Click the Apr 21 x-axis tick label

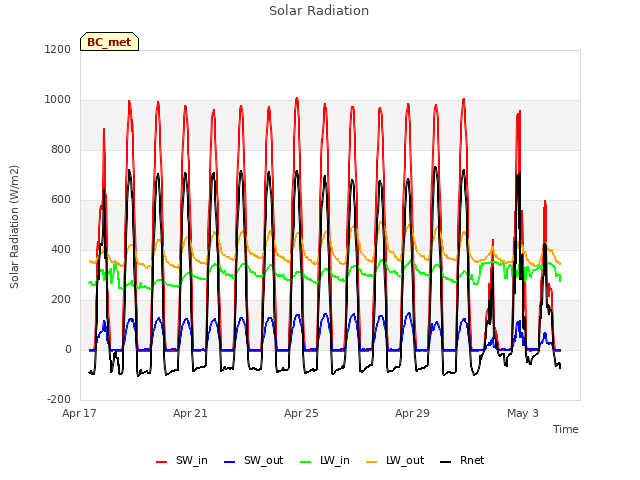[x=190, y=413]
